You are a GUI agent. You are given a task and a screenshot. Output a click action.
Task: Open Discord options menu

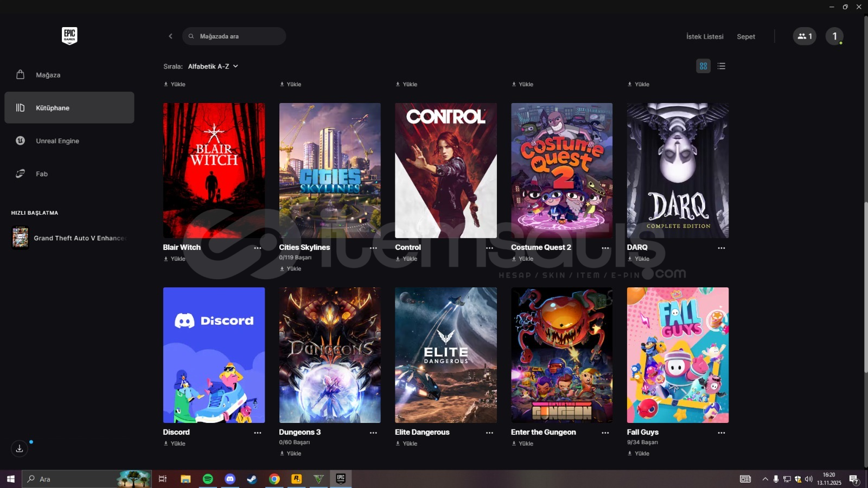pos(258,433)
